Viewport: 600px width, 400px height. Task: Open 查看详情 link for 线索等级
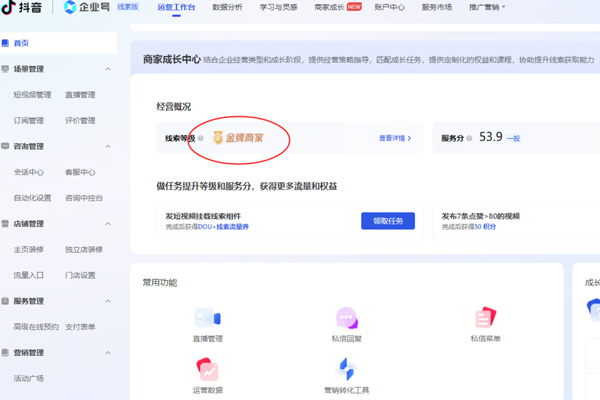tap(395, 138)
